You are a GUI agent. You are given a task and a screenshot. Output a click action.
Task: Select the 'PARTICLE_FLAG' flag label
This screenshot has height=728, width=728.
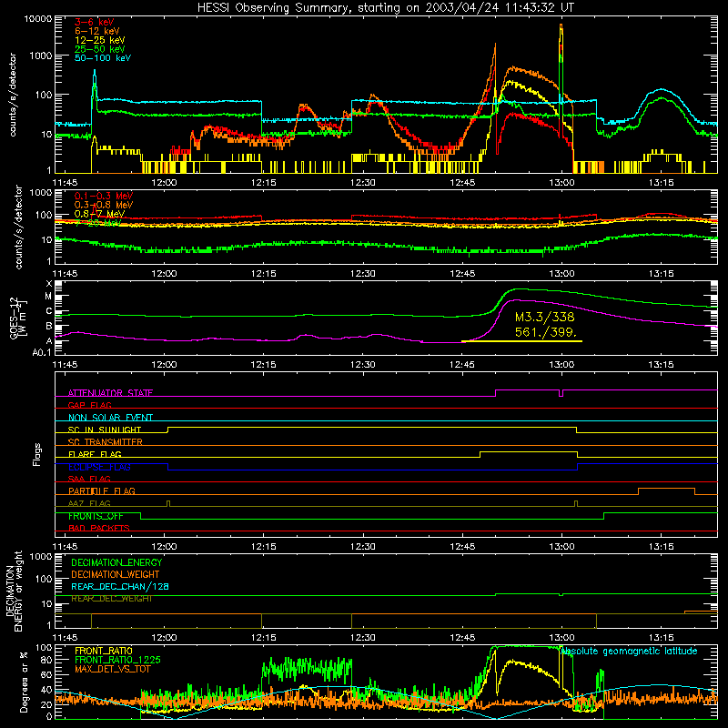[102, 490]
